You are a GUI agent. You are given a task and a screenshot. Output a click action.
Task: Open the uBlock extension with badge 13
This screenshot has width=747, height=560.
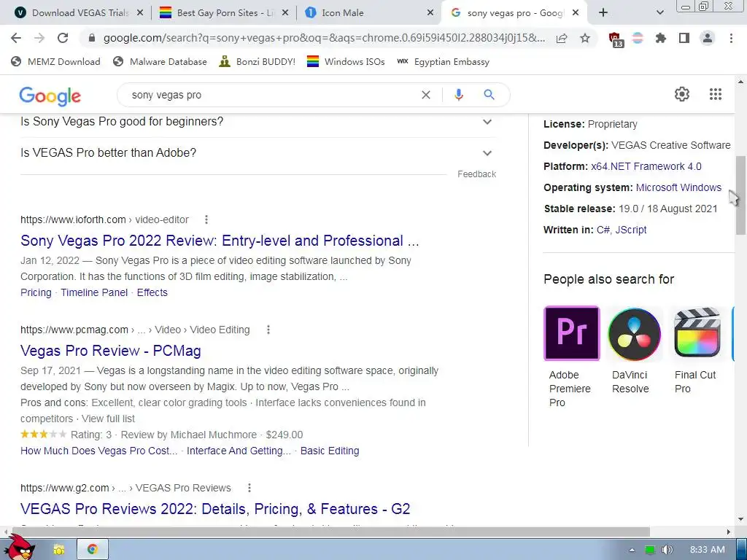pos(616,39)
